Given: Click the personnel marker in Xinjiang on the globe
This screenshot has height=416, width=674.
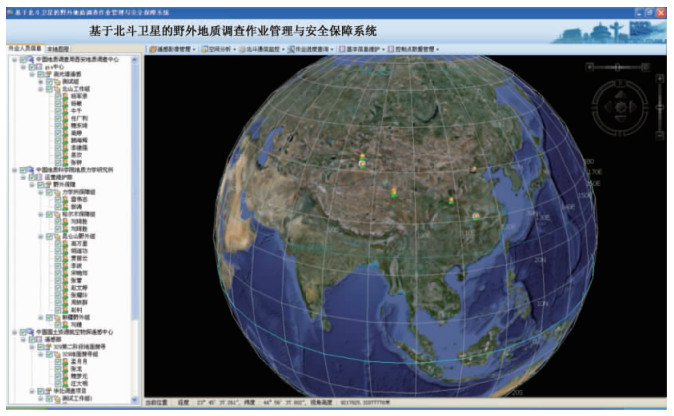Looking at the screenshot, I should point(363,161).
